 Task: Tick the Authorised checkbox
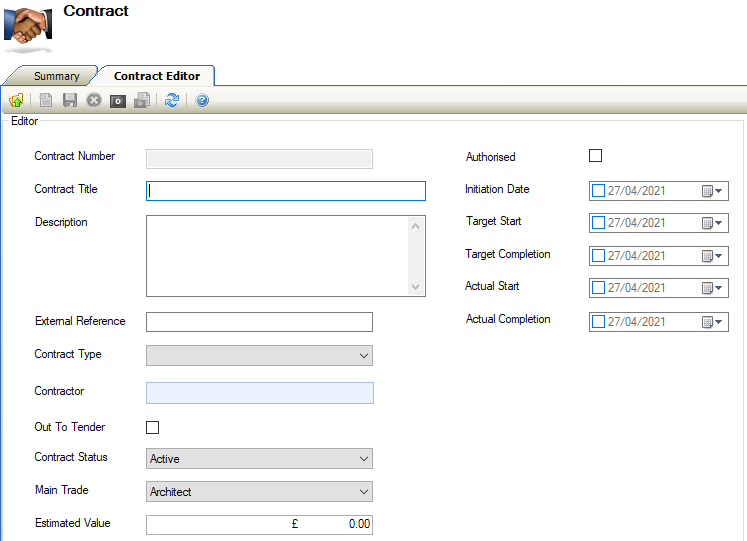coord(596,156)
